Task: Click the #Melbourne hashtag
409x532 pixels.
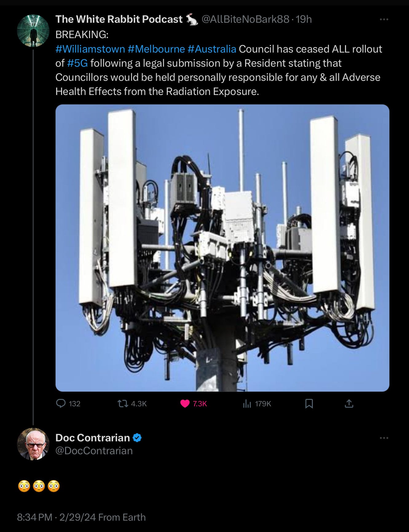Action: click(156, 49)
